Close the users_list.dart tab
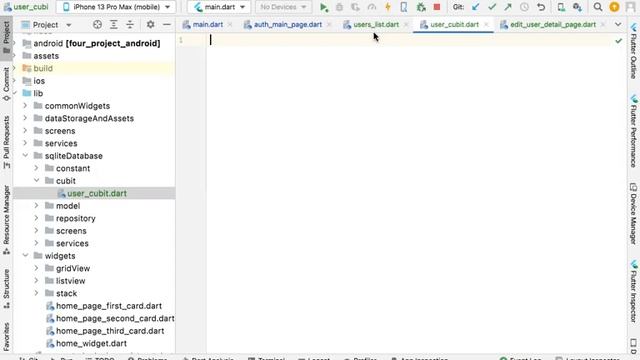 point(406,24)
